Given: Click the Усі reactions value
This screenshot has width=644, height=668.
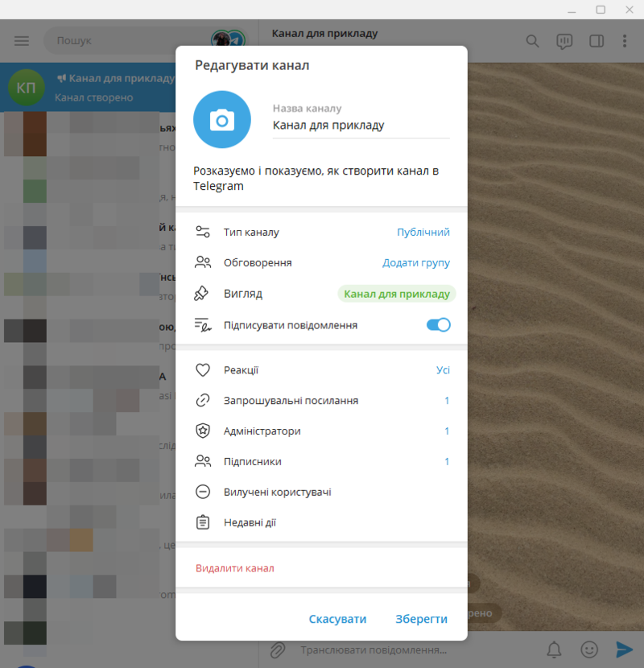Looking at the screenshot, I should pos(443,369).
